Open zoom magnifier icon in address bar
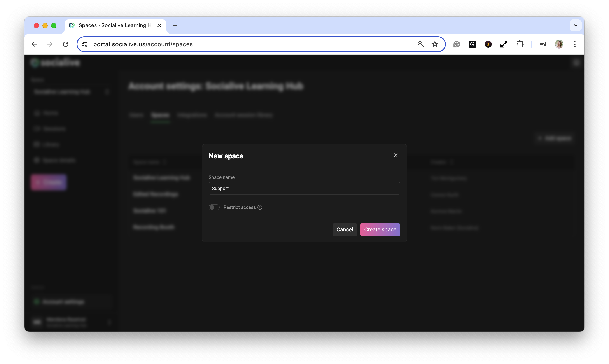The height and width of the screenshot is (364, 609). click(x=421, y=44)
